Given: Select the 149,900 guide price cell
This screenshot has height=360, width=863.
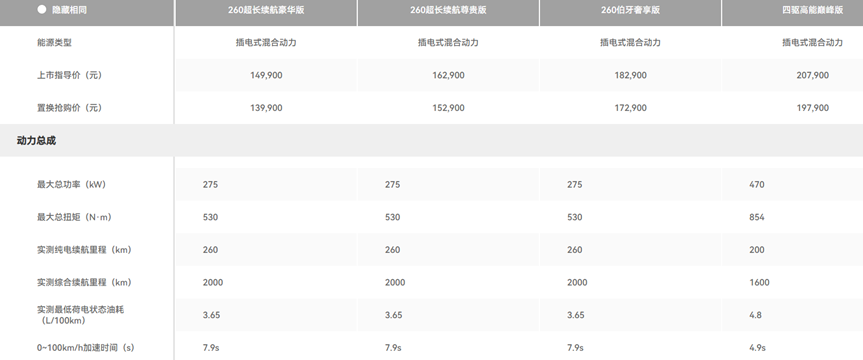Looking at the screenshot, I should click(266, 75).
